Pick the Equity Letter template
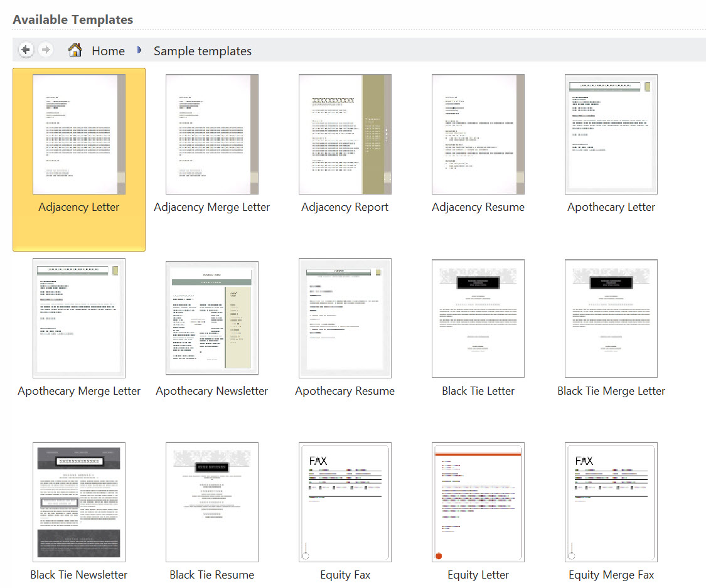The width and height of the screenshot is (706, 588). tap(478, 502)
